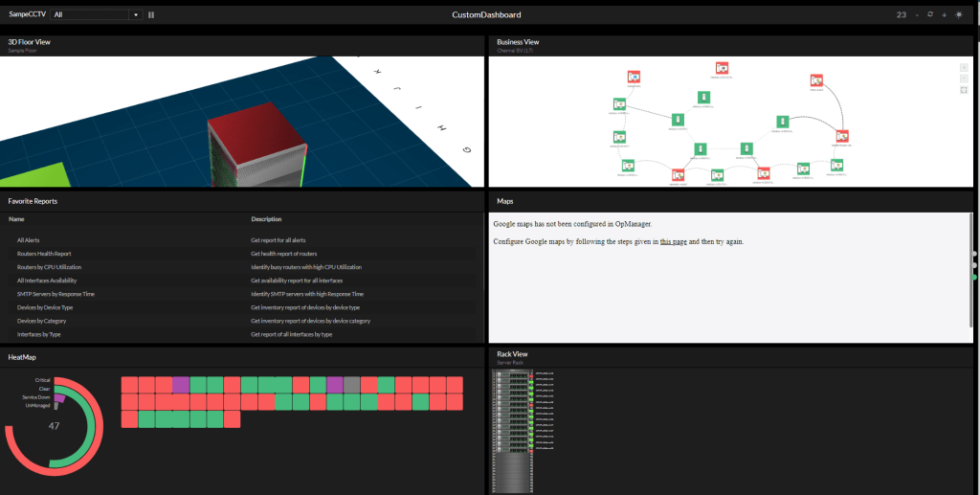Click the dropdown arrow next to All
The image size is (980, 495).
coord(136,15)
